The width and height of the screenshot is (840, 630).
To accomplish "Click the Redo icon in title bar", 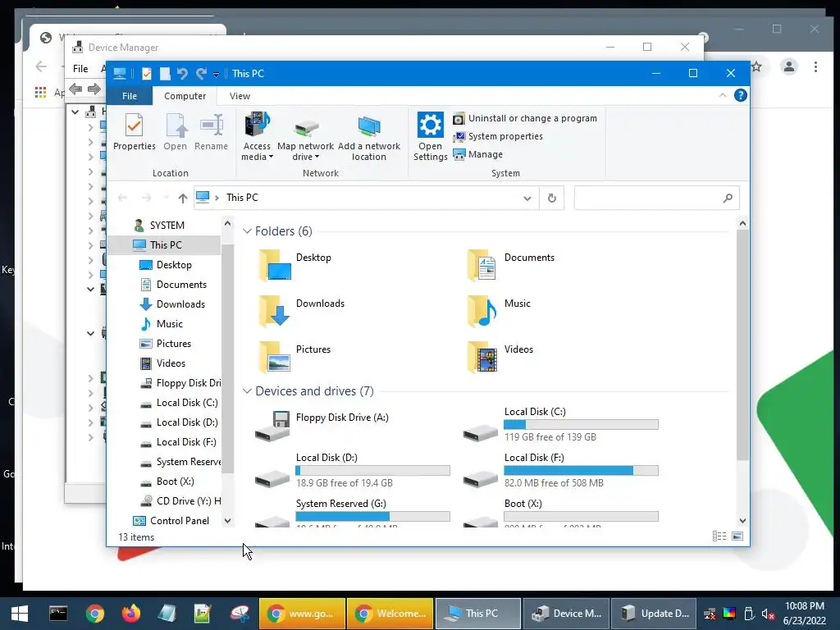I will pos(201,73).
